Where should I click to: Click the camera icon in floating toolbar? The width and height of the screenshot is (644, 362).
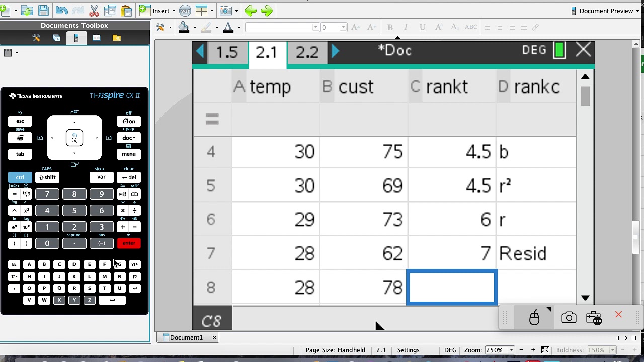click(569, 318)
